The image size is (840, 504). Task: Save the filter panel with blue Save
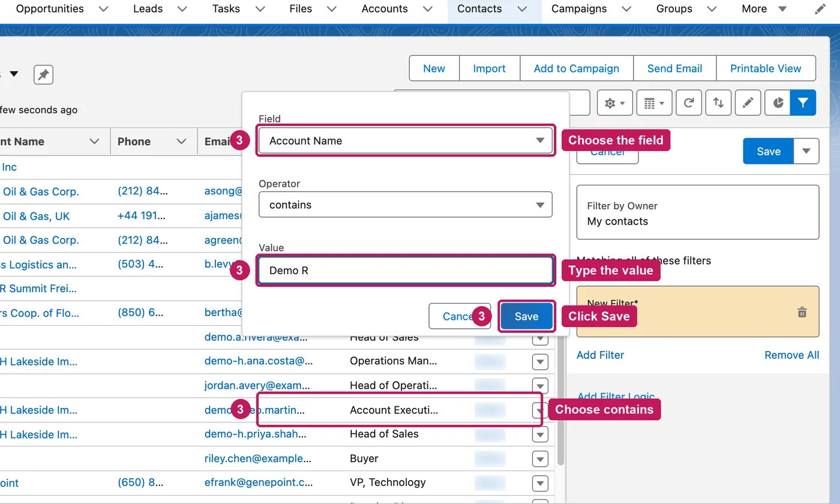coord(768,151)
